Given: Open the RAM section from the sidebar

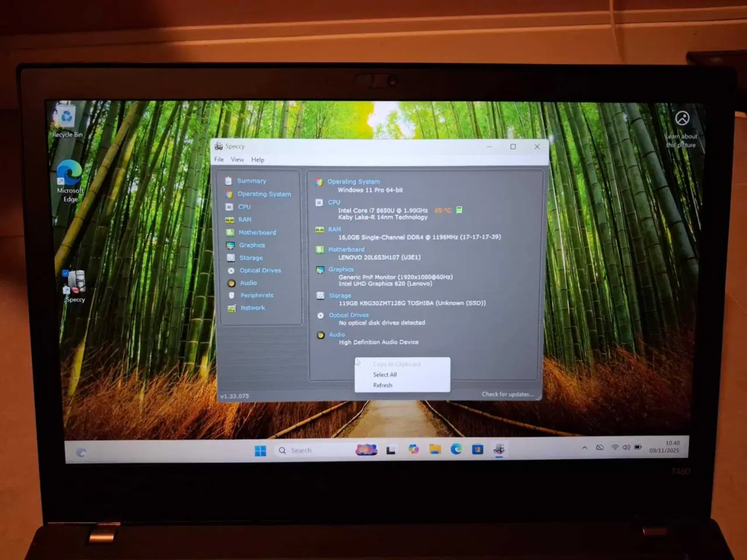Looking at the screenshot, I should (244, 219).
